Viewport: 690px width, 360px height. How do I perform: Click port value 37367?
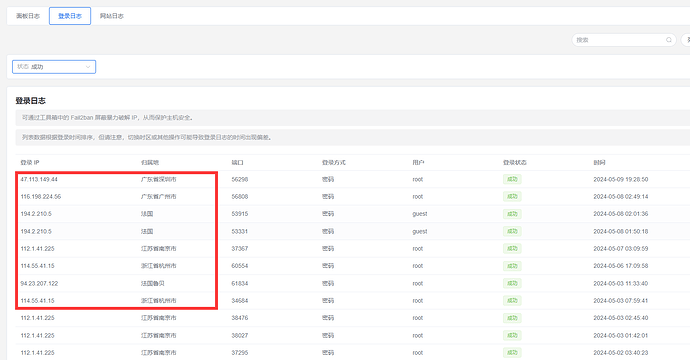tap(240, 249)
